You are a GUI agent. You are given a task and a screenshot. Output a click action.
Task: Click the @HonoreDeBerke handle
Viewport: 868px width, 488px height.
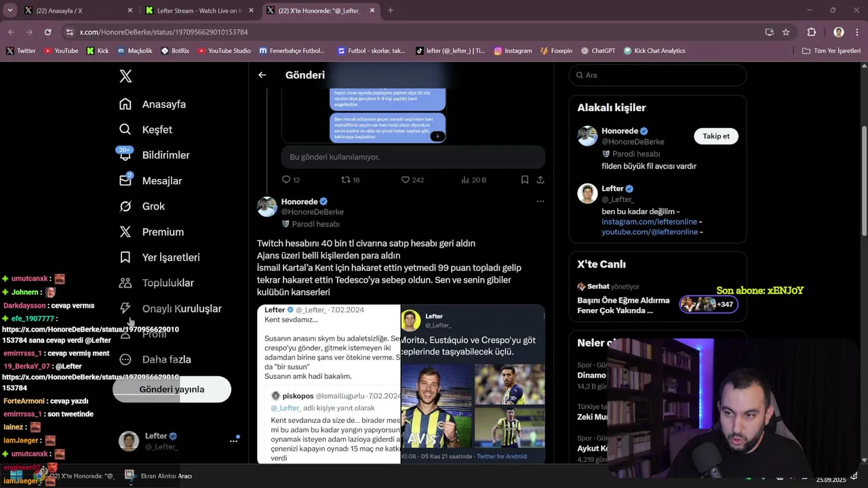313,212
